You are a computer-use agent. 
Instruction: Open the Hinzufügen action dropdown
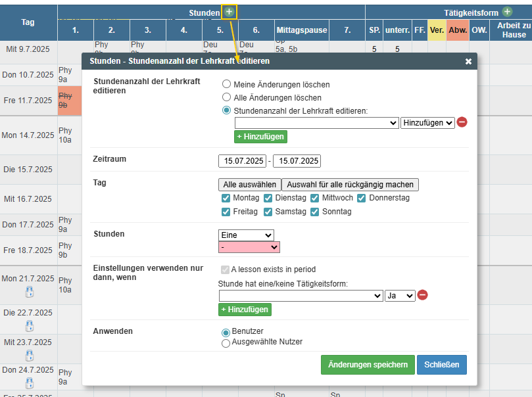(x=427, y=123)
